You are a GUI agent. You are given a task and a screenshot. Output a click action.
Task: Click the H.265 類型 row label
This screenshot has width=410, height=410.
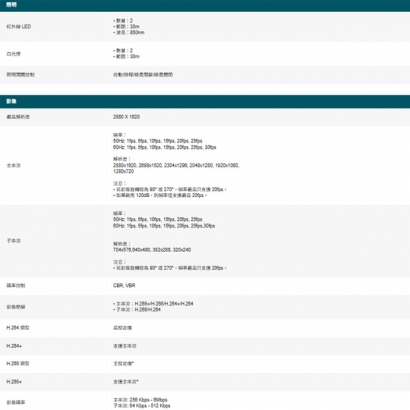(x=18, y=364)
